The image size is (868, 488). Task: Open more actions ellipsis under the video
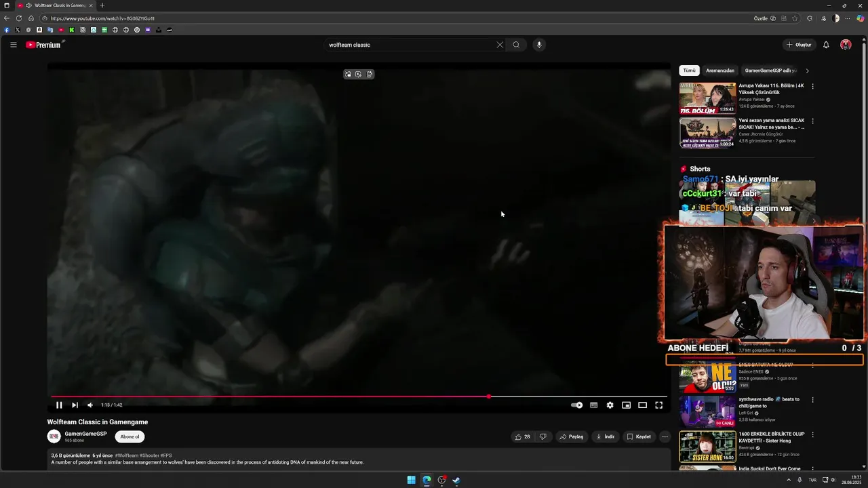[x=665, y=436]
